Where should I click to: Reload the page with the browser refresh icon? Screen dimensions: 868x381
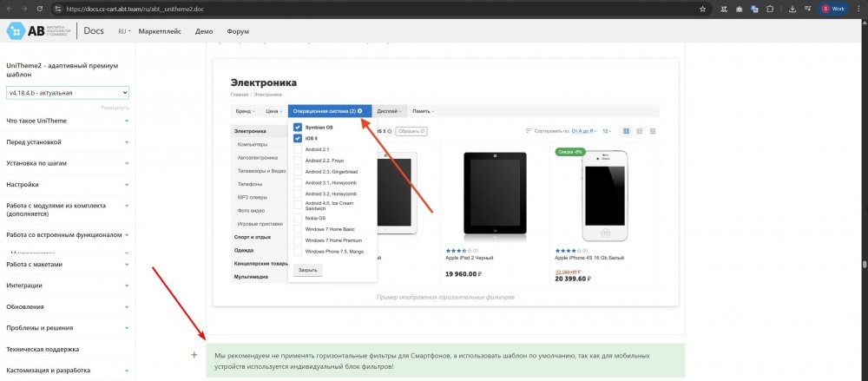pos(39,8)
